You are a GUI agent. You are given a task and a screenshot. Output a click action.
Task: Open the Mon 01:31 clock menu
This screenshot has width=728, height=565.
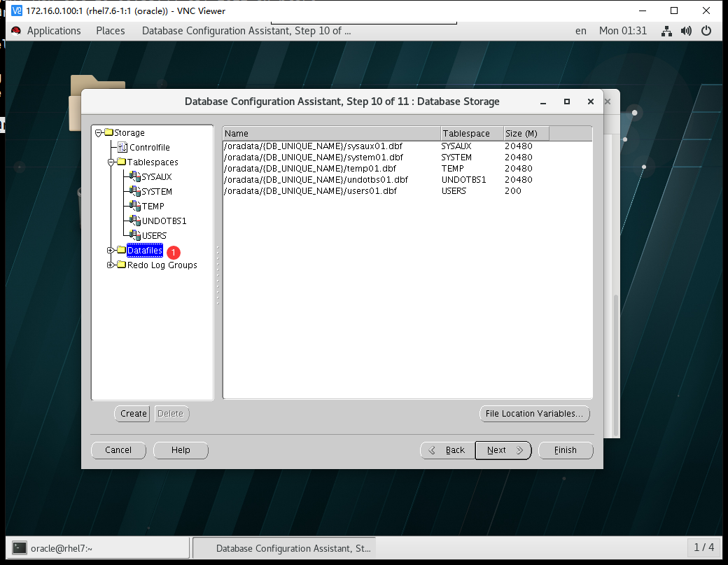coord(622,31)
